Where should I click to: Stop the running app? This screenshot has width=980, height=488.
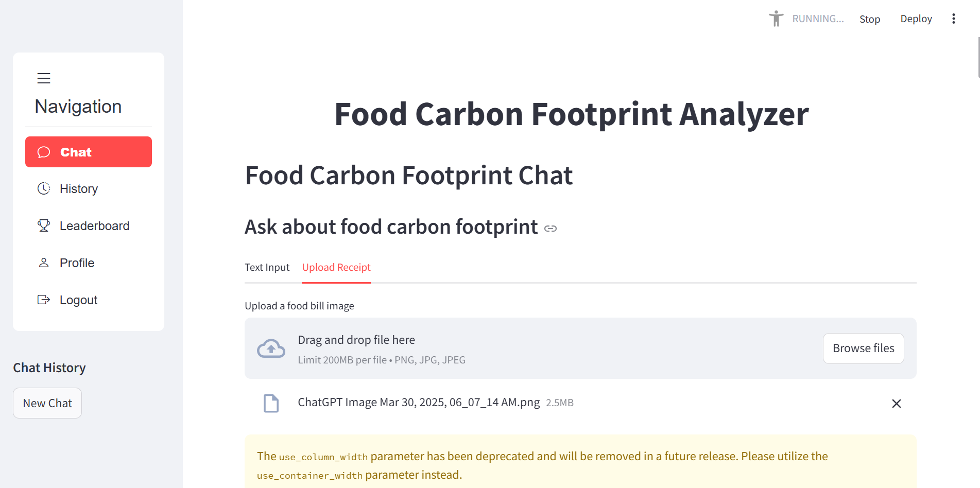point(870,19)
